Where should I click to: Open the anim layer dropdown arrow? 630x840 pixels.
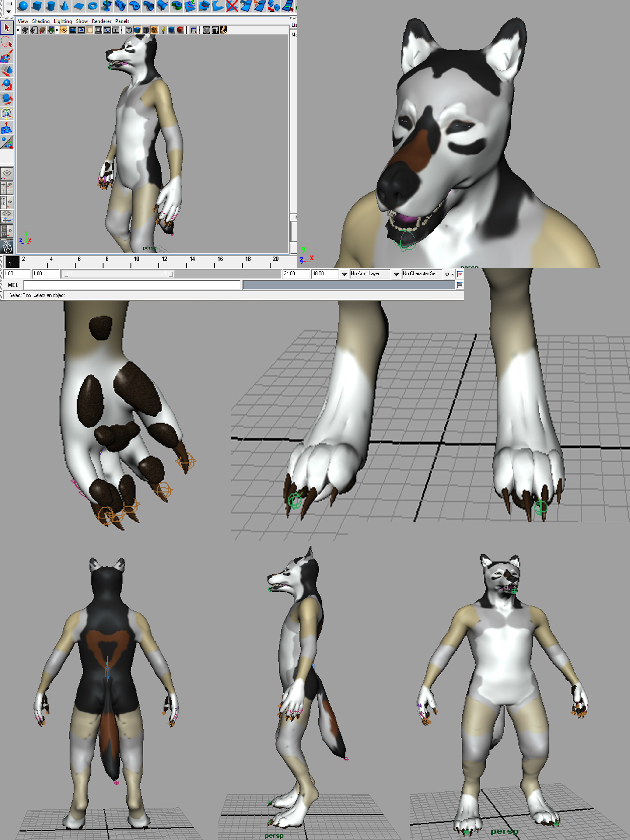tap(344, 274)
